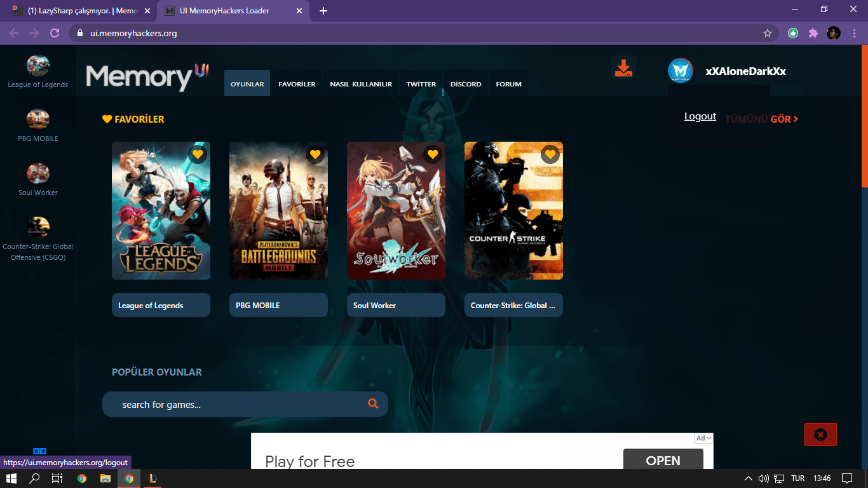This screenshot has width=868, height=488.
Task: Expand favorites via TÜMÜNÜ GÖR
Action: pos(761,119)
